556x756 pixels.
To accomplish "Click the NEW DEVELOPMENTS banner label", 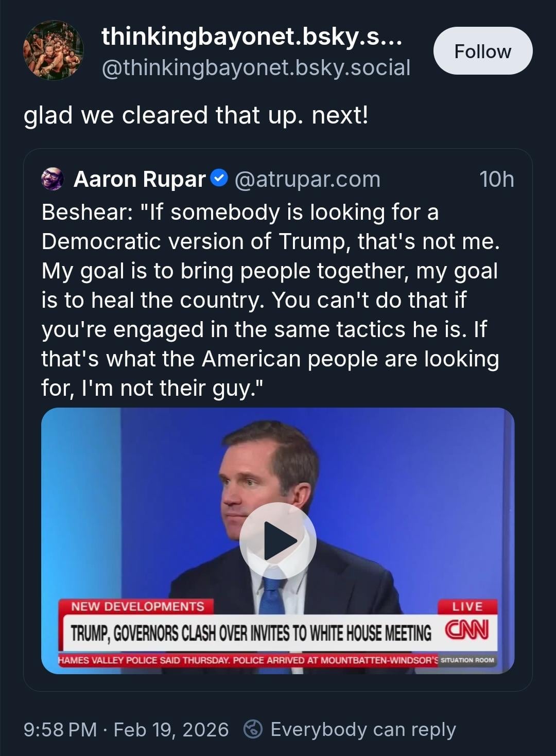I will click(137, 606).
